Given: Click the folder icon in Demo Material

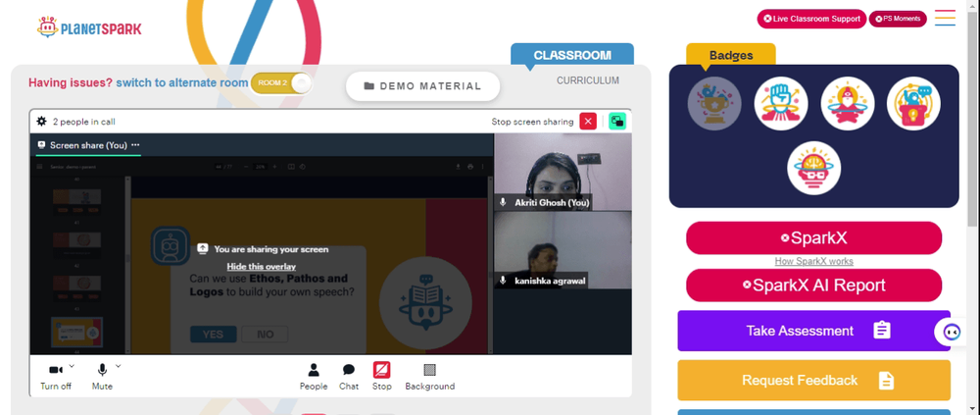Looking at the screenshot, I should click(x=369, y=86).
